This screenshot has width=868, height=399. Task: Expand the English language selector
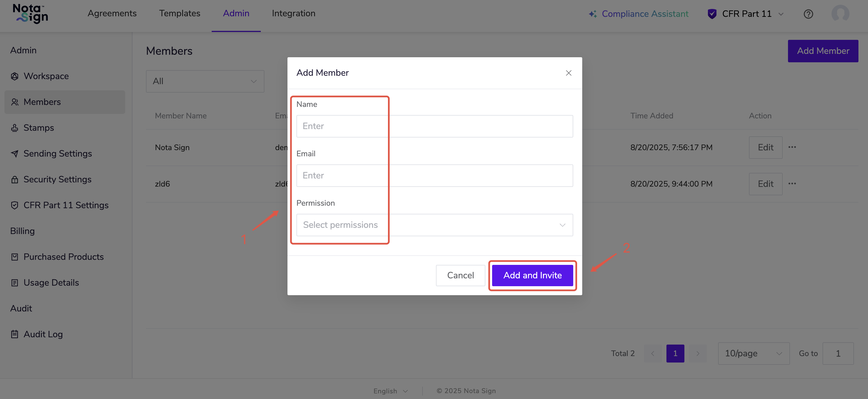point(390,391)
